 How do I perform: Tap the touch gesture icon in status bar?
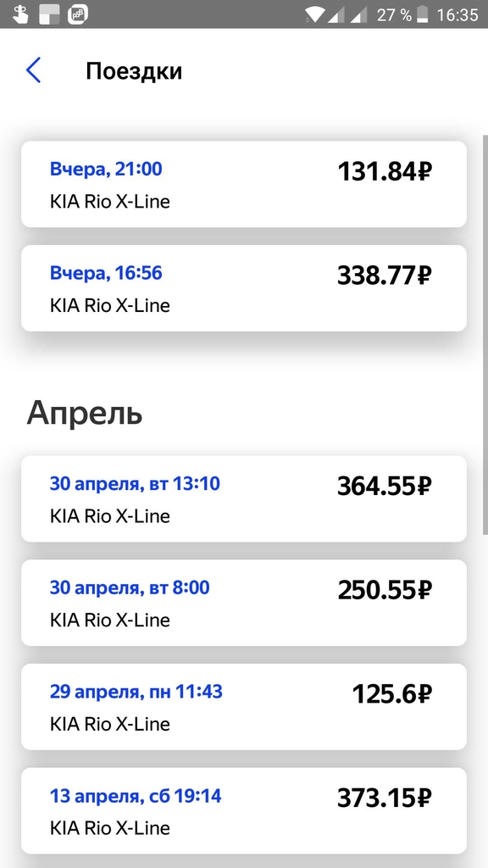pos(20,14)
